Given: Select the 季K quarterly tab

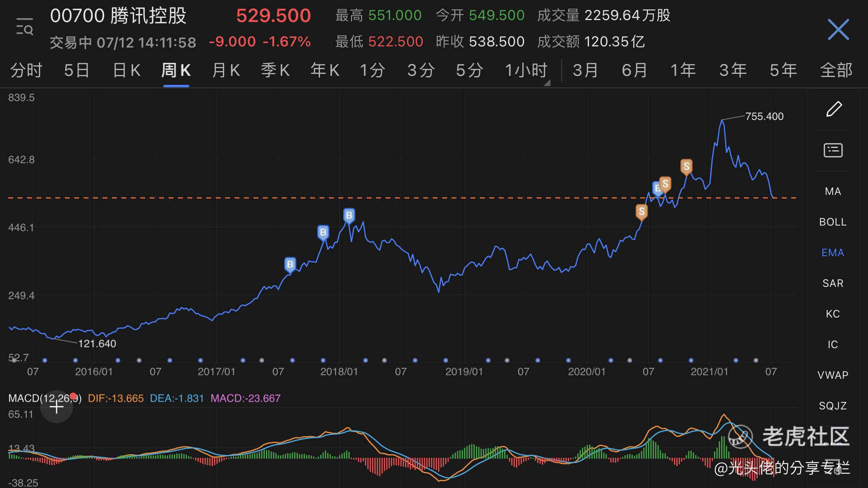Looking at the screenshot, I should point(275,70).
